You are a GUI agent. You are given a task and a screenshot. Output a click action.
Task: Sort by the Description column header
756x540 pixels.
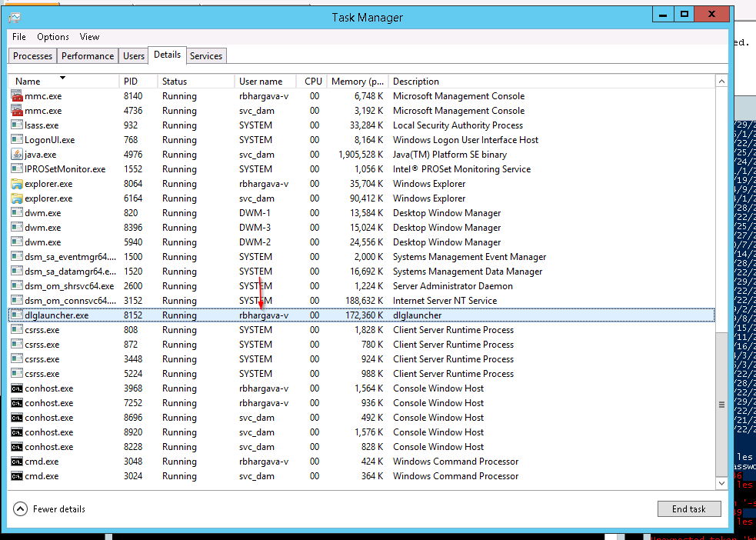[x=552, y=82]
